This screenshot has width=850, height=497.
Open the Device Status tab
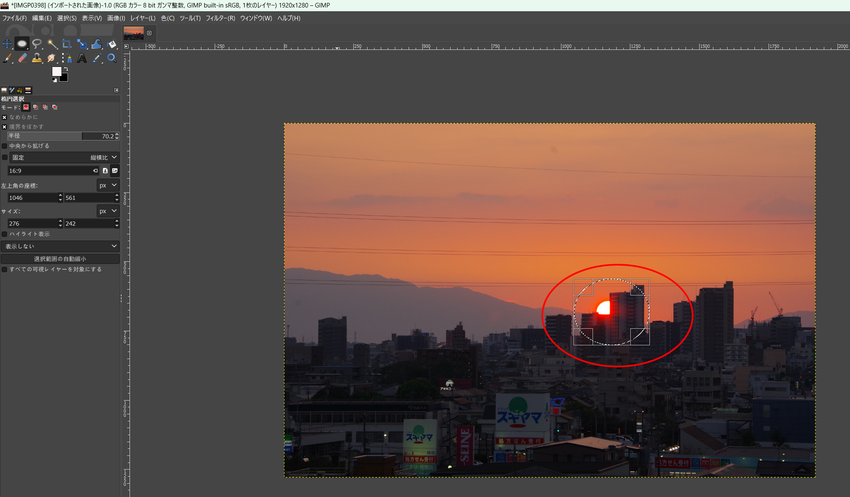tap(12, 90)
